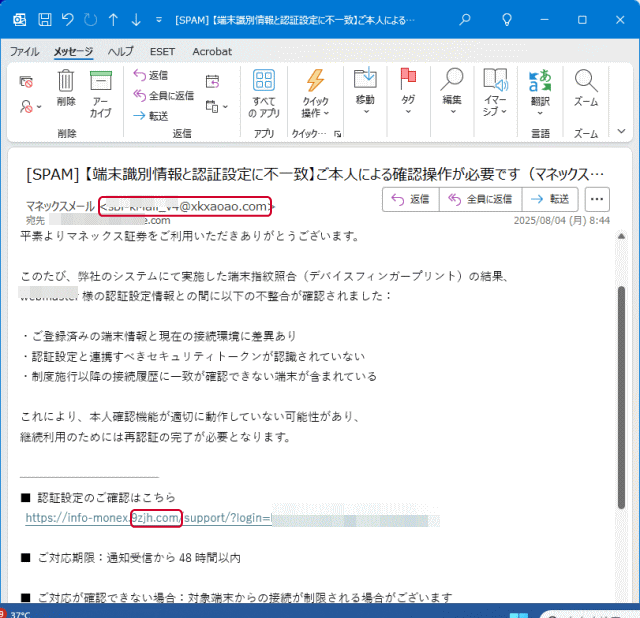The width and height of the screenshot is (640, 618).
Task: Click the ズーム magnifier button
Action: click(586, 88)
